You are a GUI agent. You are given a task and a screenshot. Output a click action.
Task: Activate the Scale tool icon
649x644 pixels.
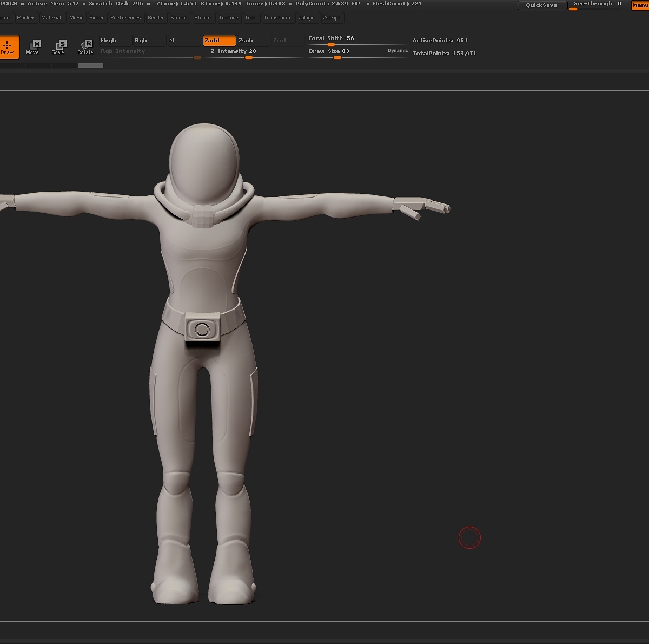[58, 47]
